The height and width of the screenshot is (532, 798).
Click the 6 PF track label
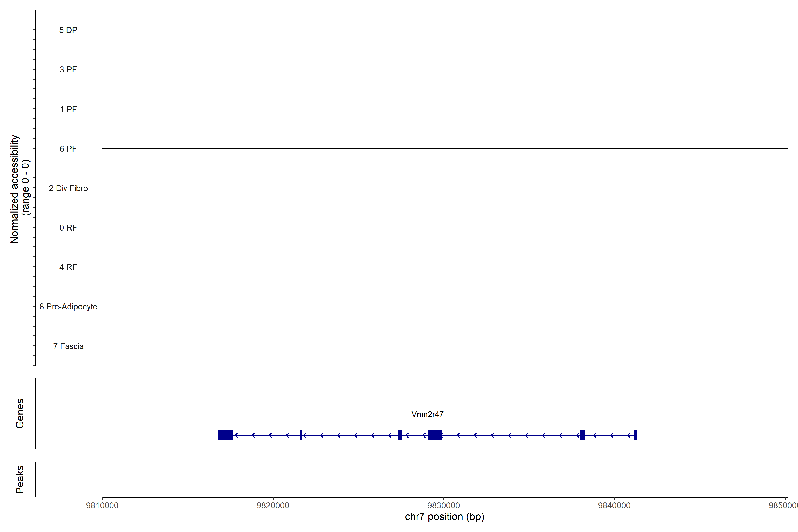pos(68,149)
